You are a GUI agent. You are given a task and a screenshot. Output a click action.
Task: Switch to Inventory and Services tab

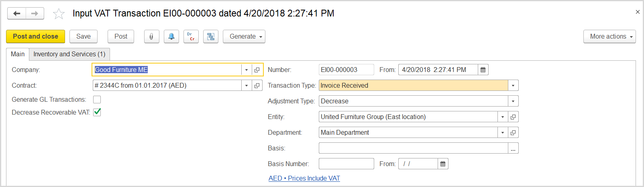pyautogui.click(x=69, y=54)
